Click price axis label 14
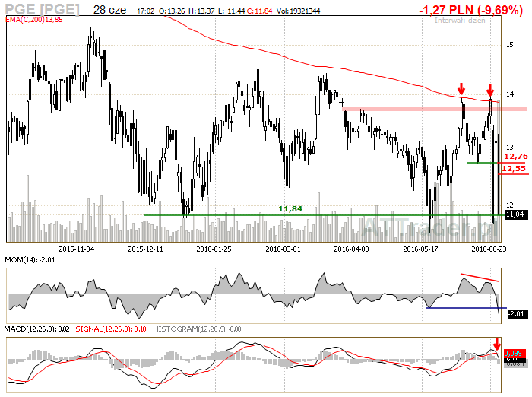 coord(510,94)
